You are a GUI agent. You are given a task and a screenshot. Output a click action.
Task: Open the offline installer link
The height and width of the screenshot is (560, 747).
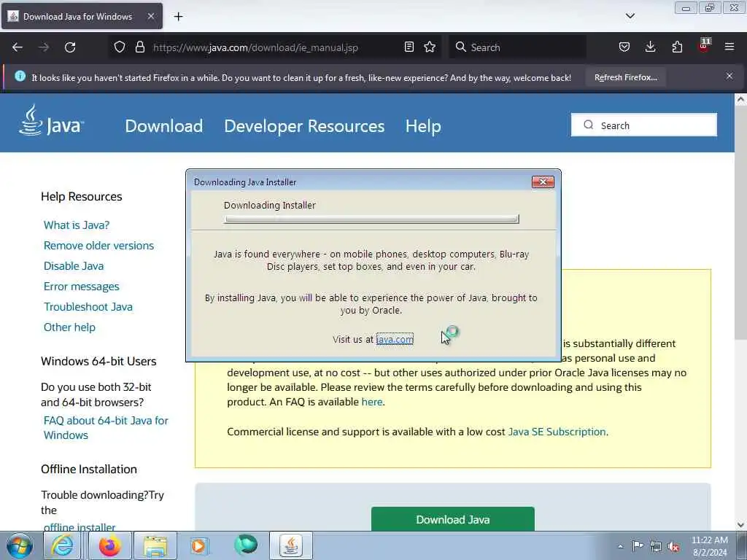pyautogui.click(x=79, y=526)
